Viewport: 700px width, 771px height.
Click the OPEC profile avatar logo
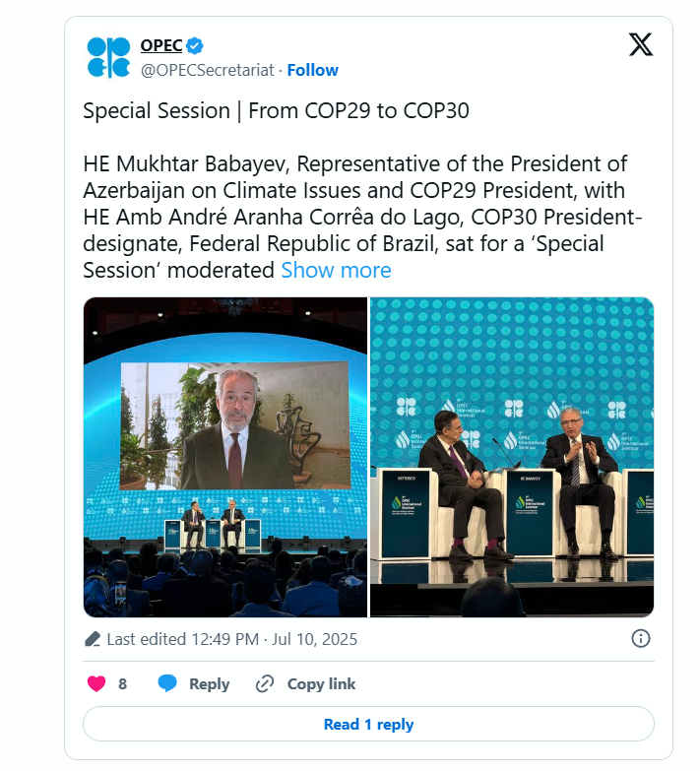click(108, 57)
